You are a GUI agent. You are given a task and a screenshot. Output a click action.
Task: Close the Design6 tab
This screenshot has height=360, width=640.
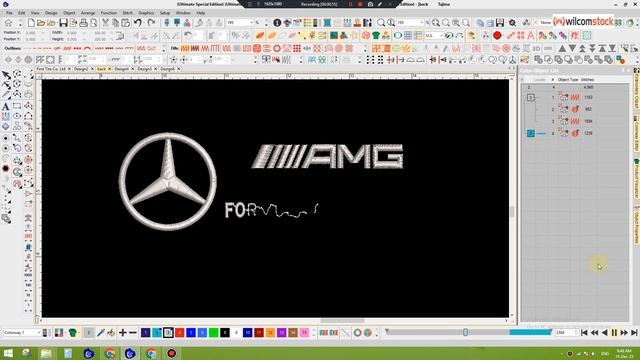pos(179,69)
